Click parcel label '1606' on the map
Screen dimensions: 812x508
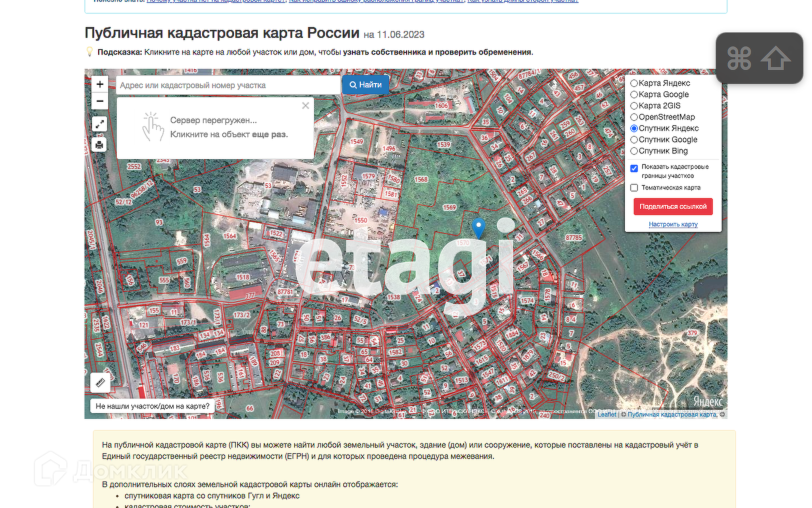click(x=441, y=106)
